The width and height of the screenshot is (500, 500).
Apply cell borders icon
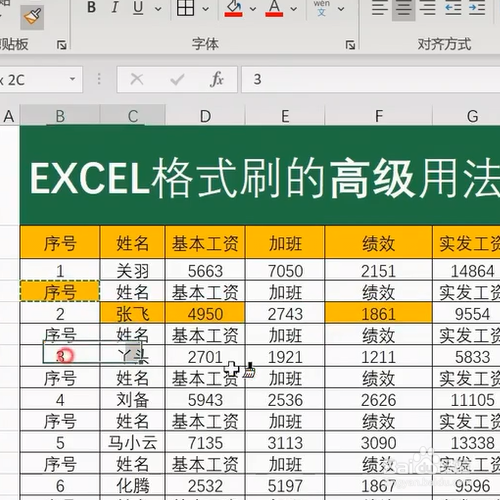[185, 7]
